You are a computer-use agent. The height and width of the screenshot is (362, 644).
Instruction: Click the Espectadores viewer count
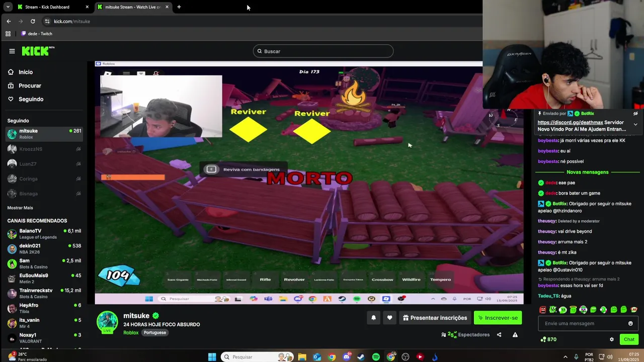point(465,335)
